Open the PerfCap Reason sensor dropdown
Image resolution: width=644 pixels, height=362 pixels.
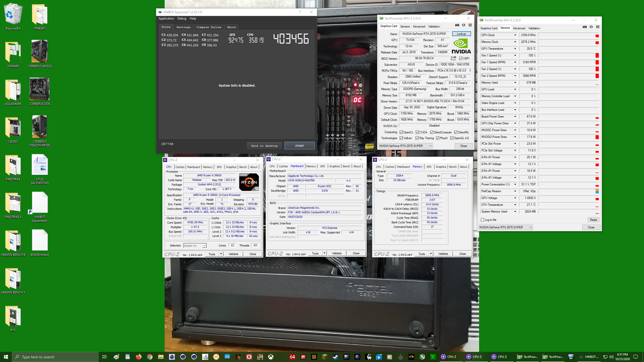click(x=515, y=191)
